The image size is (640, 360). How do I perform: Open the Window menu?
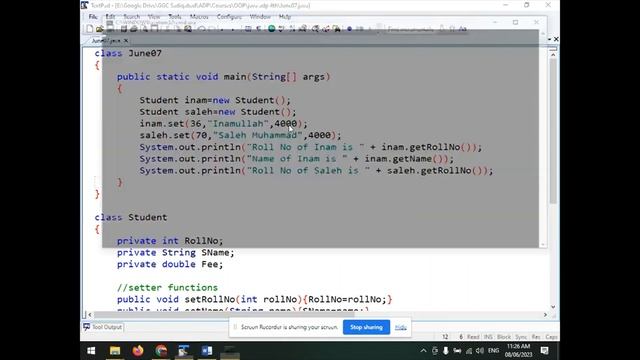coord(260,17)
